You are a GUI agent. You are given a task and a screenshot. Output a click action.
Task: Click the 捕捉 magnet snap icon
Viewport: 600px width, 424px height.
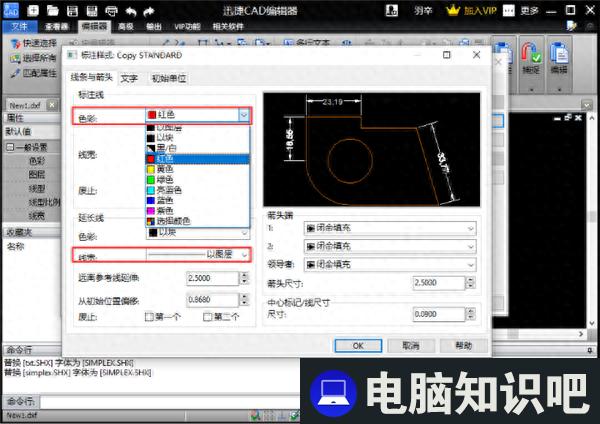tap(531, 52)
